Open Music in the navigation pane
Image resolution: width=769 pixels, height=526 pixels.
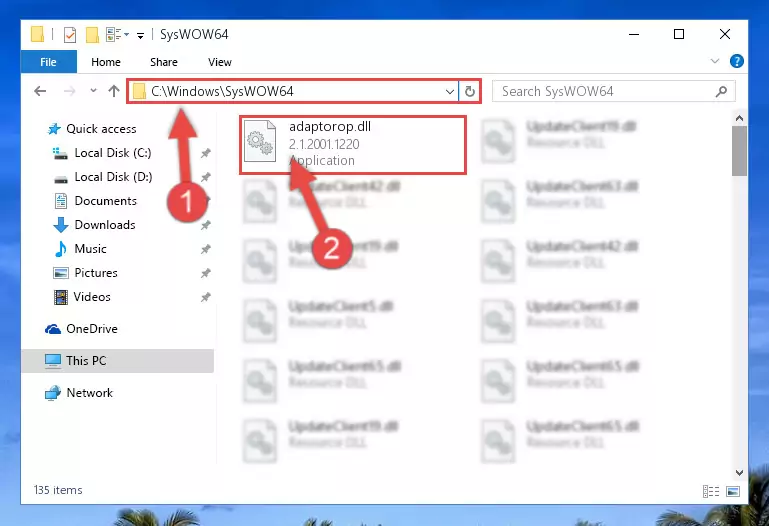(x=90, y=249)
